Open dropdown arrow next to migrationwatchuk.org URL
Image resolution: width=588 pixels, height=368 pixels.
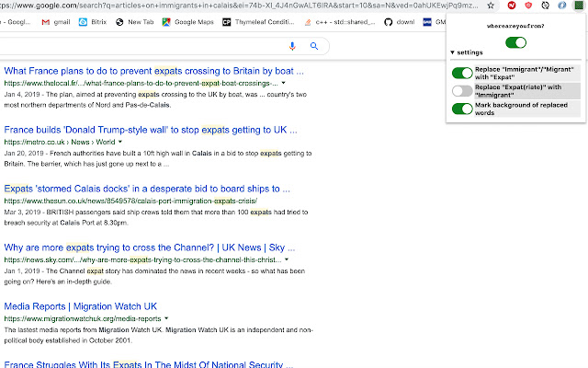click(166, 318)
